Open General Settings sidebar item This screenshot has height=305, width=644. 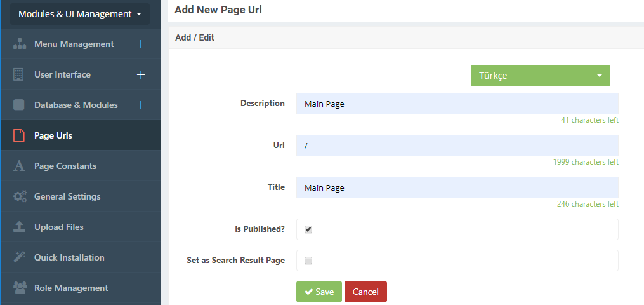point(81,196)
